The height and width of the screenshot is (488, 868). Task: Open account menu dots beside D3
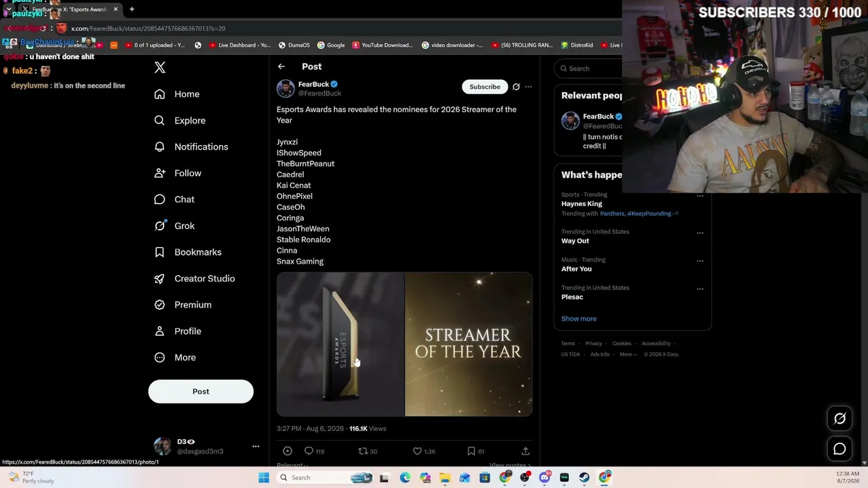point(256,446)
